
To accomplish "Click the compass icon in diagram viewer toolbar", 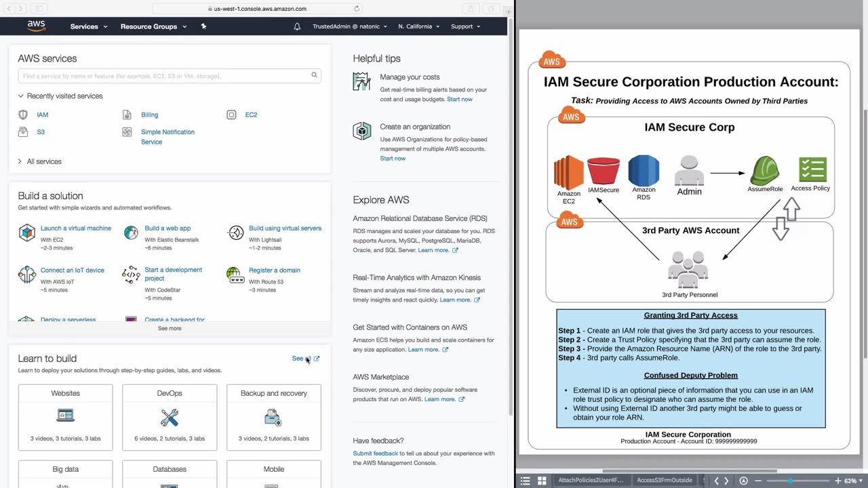I will tap(743, 481).
